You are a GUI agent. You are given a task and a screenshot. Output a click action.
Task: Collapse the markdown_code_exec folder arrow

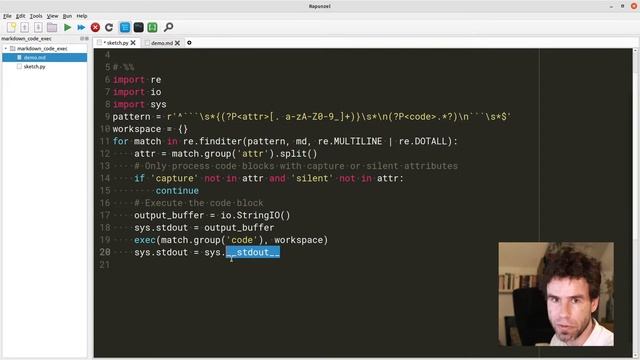point(6,49)
